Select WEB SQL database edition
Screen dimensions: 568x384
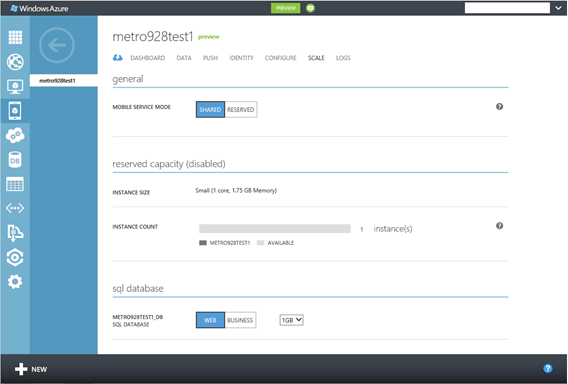(210, 320)
